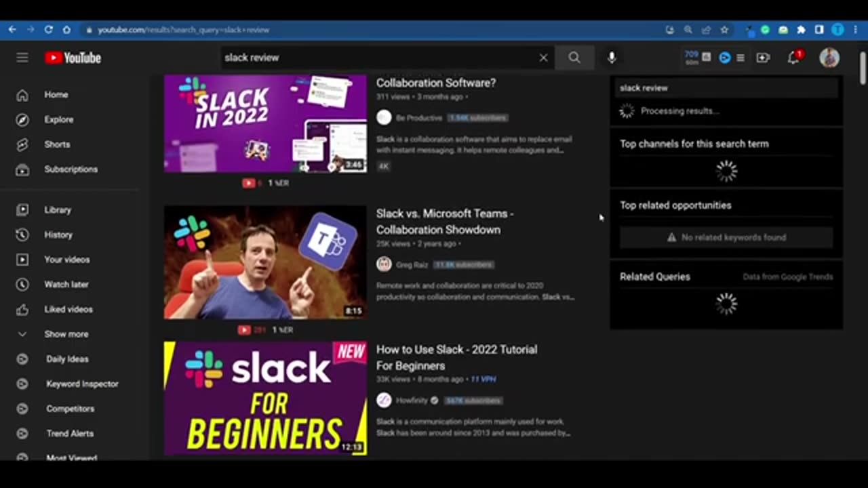The image size is (868, 488).
Task: Start voice search with the microphone
Action: coord(612,58)
